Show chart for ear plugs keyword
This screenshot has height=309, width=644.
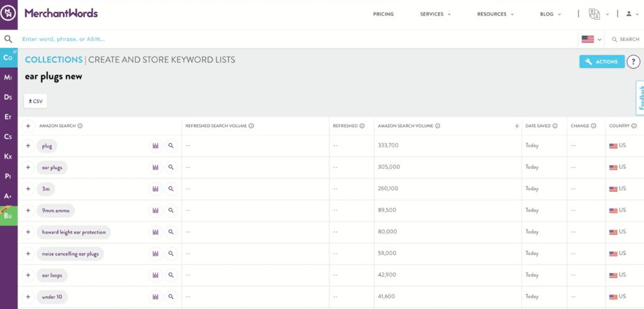155,168
